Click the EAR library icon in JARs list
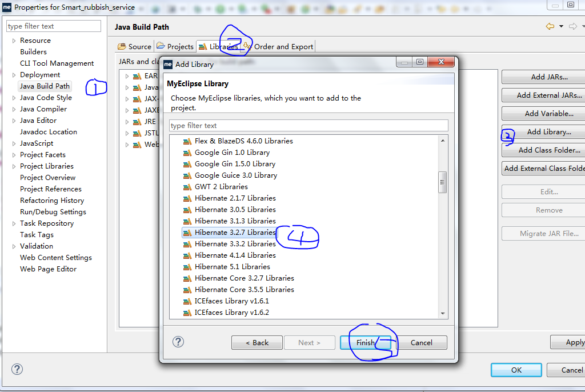Image resolution: width=585 pixels, height=392 pixels. [137, 76]
